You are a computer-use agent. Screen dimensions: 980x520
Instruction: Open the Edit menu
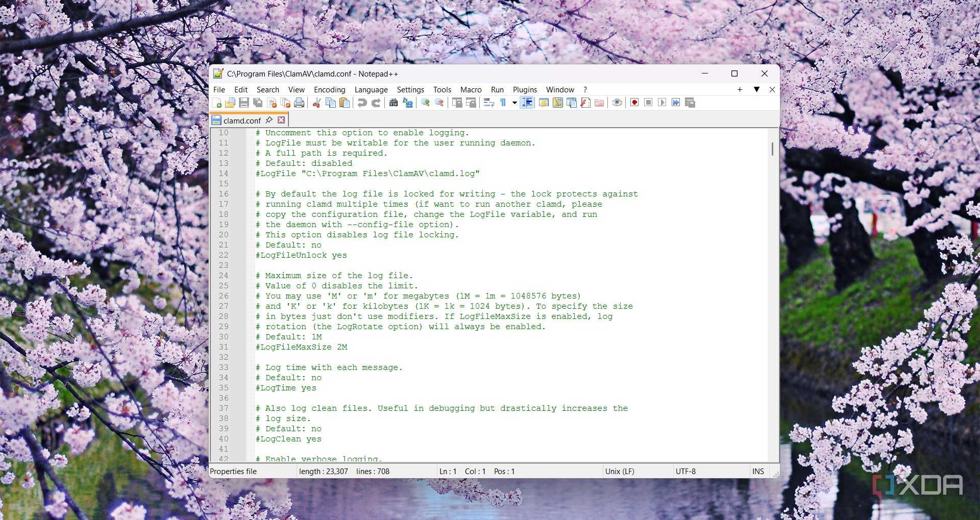241,90
